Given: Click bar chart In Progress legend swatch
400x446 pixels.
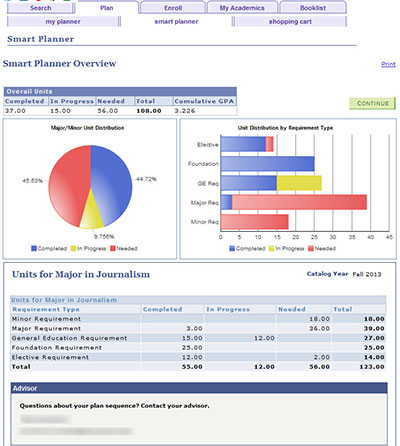Looking at the screenshot, I should pyautogui.click(x=271, y=248).
